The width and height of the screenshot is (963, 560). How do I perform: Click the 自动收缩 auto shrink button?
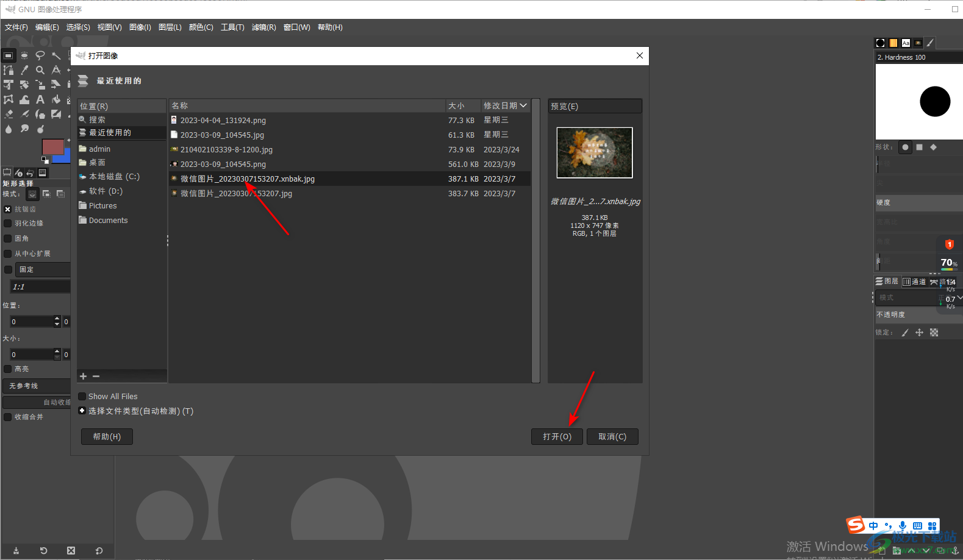pyautogui.click(x=37, y=402)
